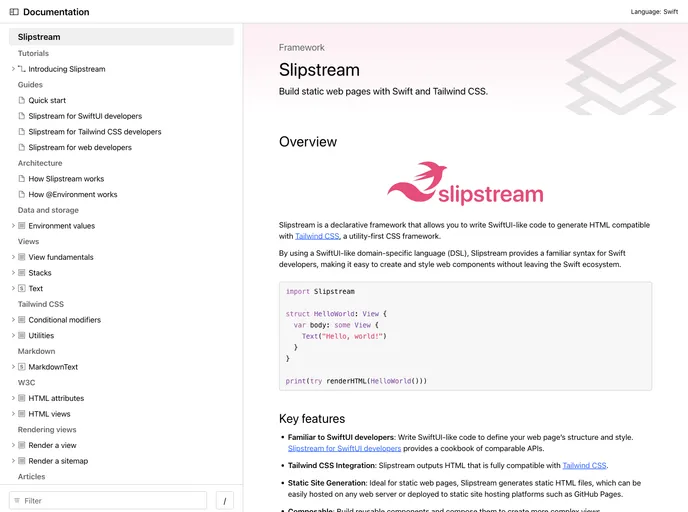Click the collection icon beside HTML attributes

pos(22,398)
